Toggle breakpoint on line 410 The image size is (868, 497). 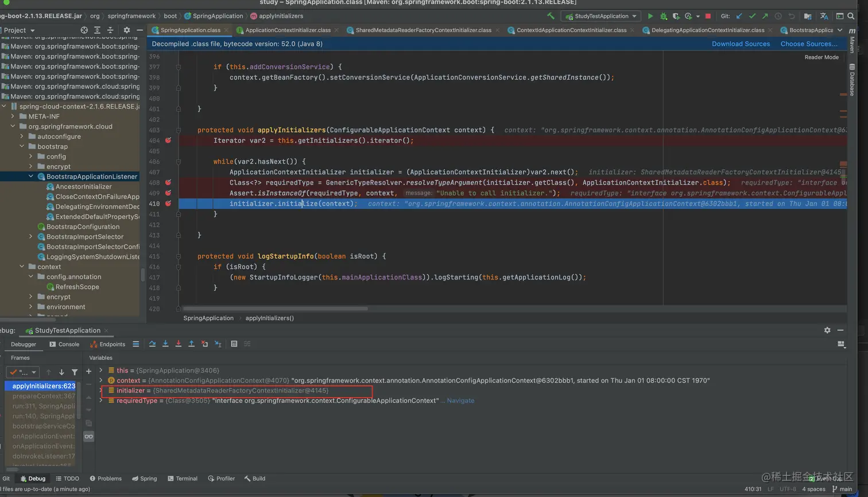click(168, 203)
